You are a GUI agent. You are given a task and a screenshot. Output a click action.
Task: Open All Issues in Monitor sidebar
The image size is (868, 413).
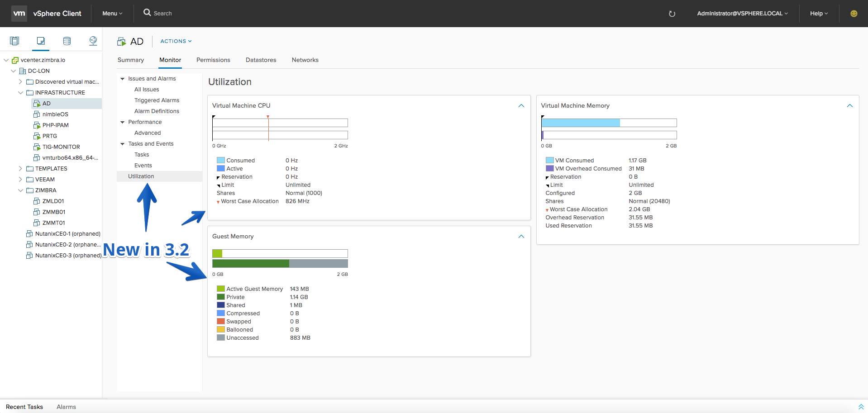click(x=147, y=90)
